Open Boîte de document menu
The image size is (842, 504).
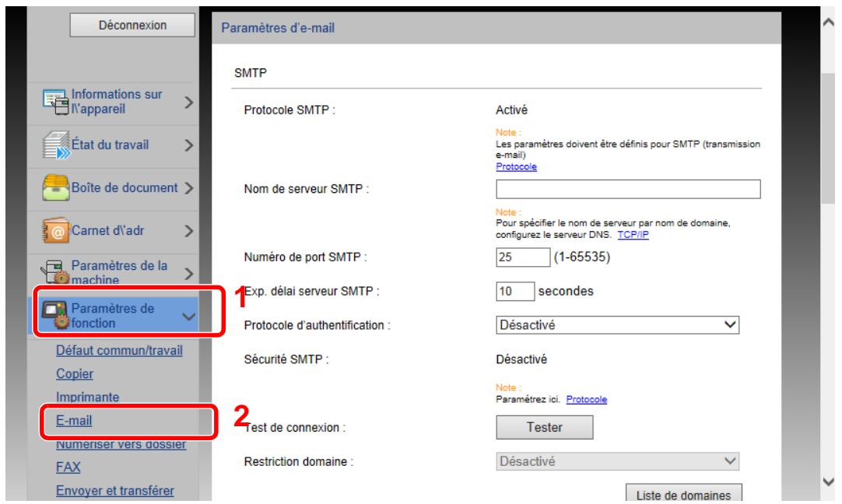[x=113, y=188]
